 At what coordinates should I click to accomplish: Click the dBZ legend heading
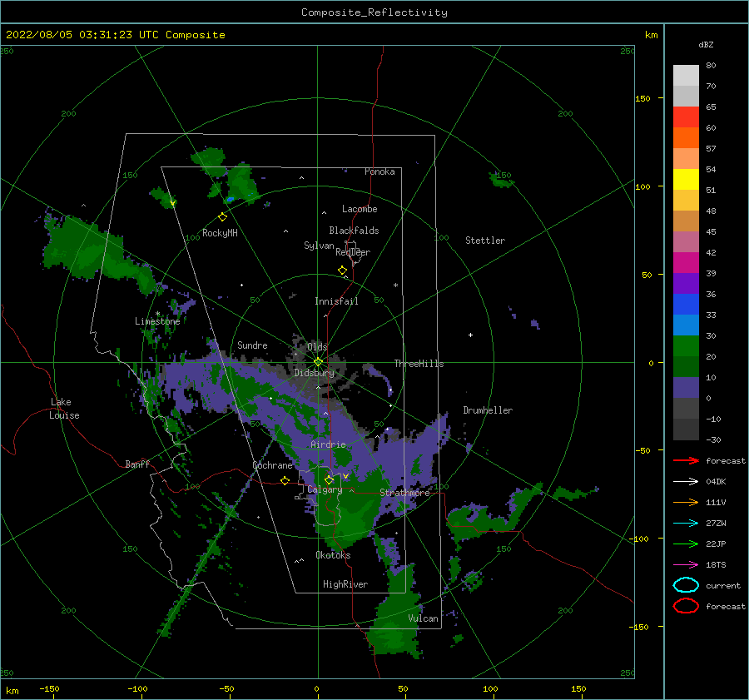point(706,44)
